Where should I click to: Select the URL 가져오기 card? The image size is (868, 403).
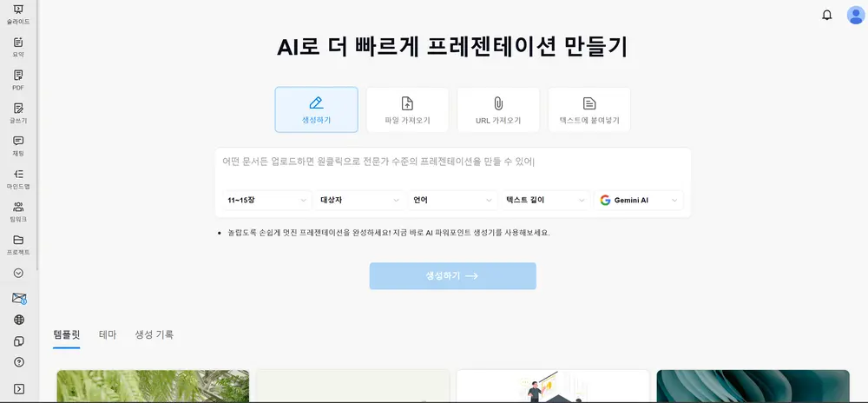pyautogui.click(x=498, y=109)
